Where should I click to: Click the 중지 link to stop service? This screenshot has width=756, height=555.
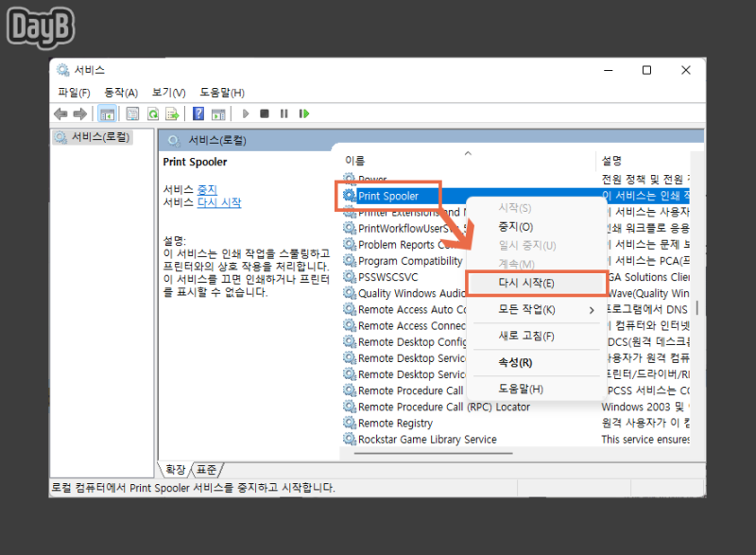click(x=207, y=189)
